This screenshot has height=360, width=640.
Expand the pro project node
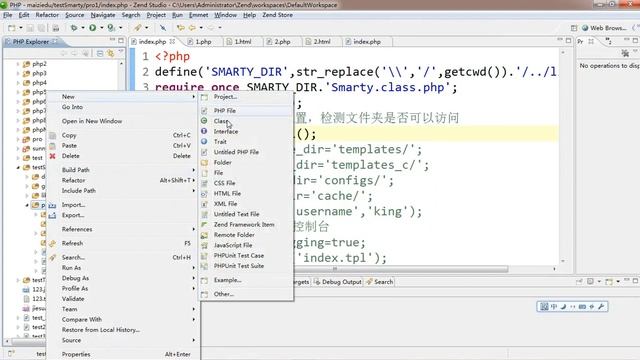click(18, 139)
